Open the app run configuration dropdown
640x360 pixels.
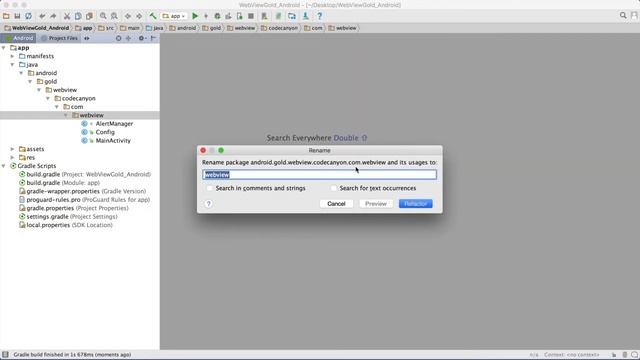(174, 16)
